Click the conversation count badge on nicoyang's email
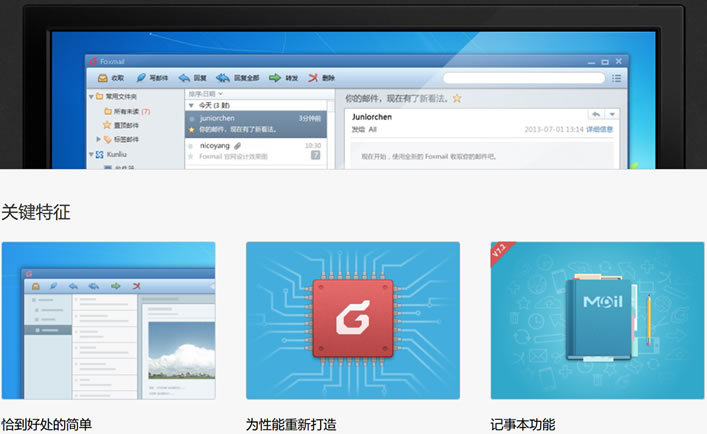The height and width of the screenshot is (434, 707). coord(316,155)
